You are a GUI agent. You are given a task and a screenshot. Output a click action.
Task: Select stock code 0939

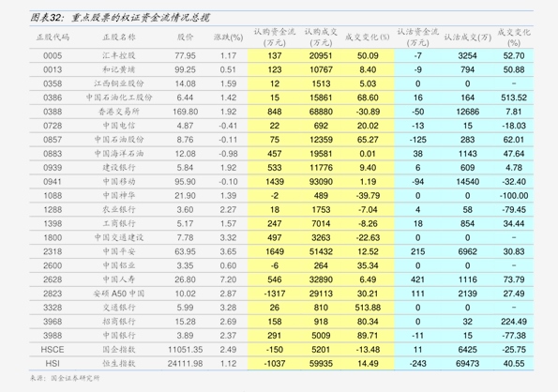[53, 168]
